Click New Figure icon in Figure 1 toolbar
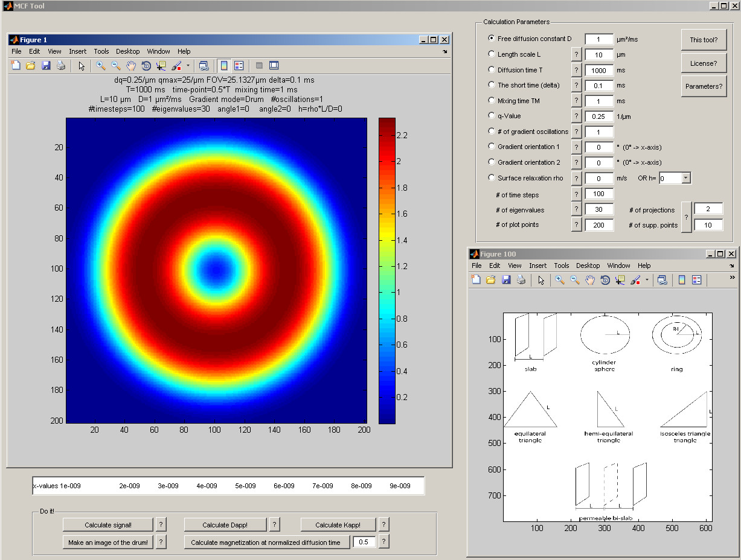 click(16, 65)
